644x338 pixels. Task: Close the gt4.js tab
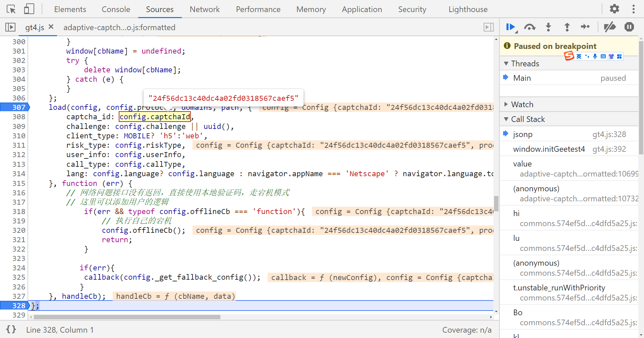51,27
